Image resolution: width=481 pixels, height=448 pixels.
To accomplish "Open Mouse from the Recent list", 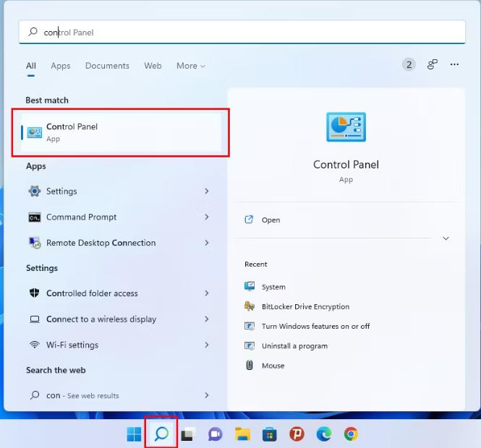I will [273, 366].
